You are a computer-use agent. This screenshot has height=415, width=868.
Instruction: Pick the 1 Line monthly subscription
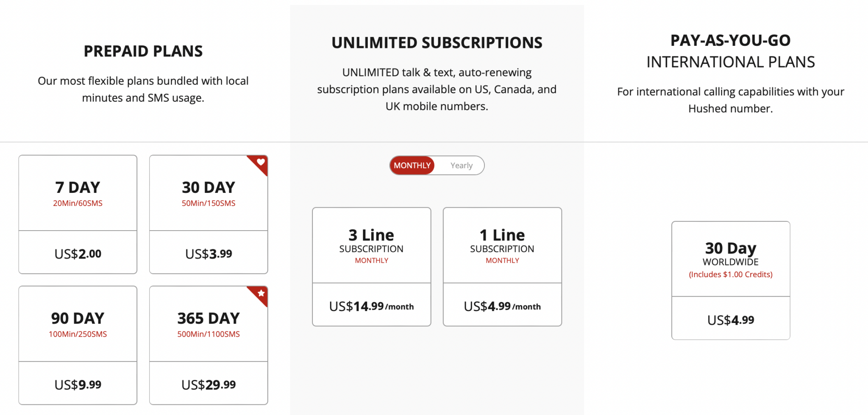[502, 246]
